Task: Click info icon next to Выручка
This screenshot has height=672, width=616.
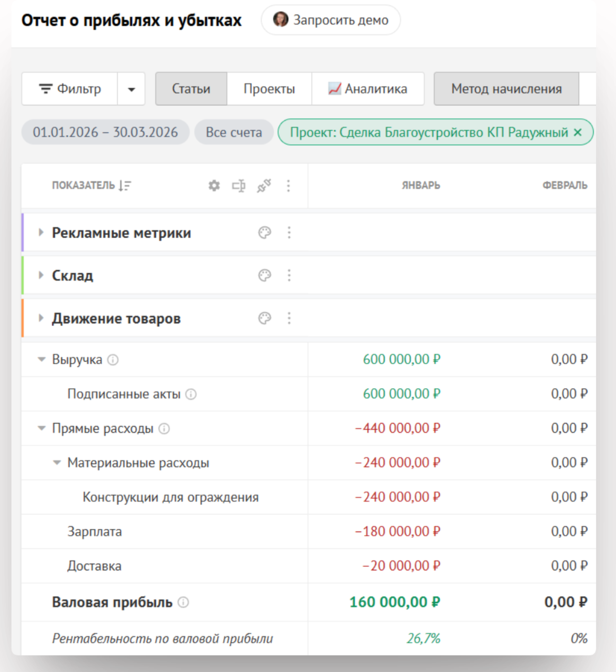Action: click(113, 360)
